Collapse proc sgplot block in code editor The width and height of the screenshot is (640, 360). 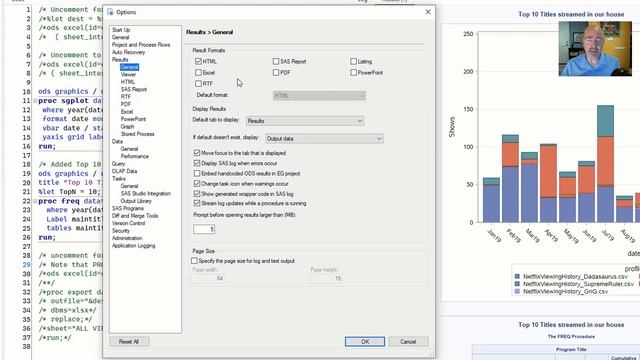[35, 100]
